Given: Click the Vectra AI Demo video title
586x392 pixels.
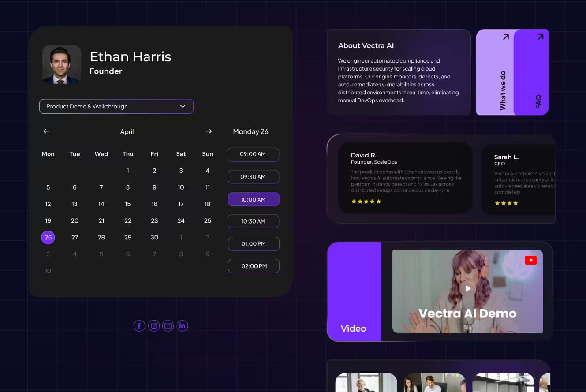Looking at the screenshot, I should (x=467, y=314).
